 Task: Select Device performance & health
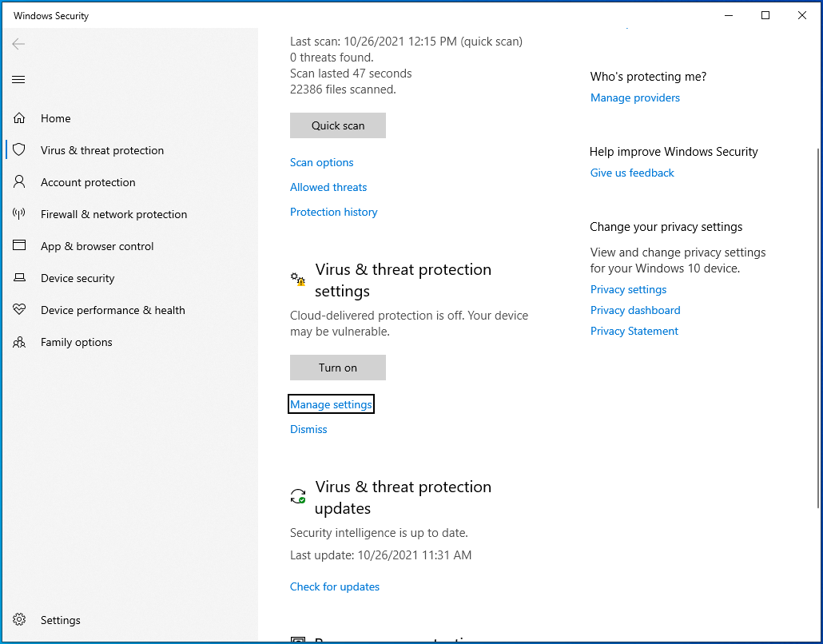pos(113,309)
